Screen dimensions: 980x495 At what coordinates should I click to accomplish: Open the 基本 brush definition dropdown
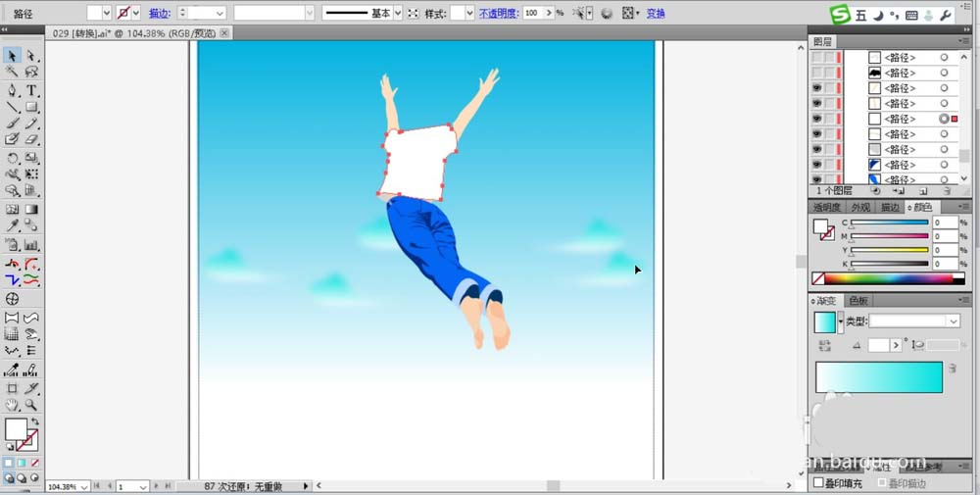(x=398, y=13)
